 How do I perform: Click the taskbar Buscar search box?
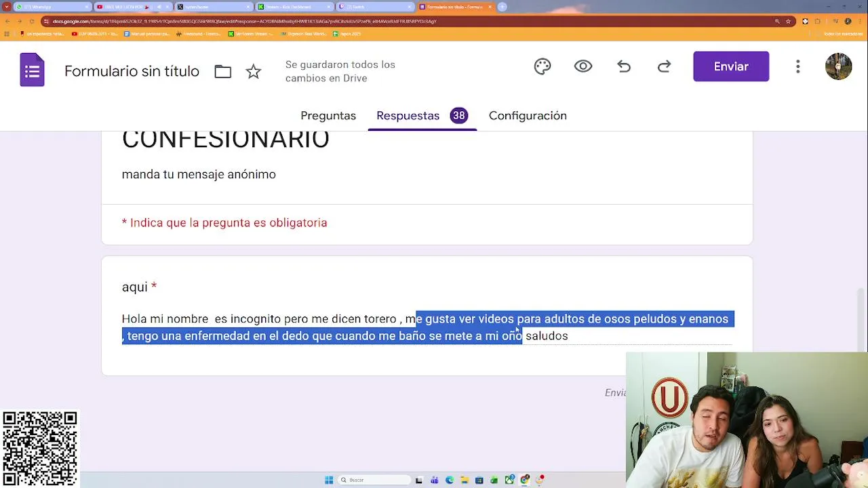tap(374, 480)
